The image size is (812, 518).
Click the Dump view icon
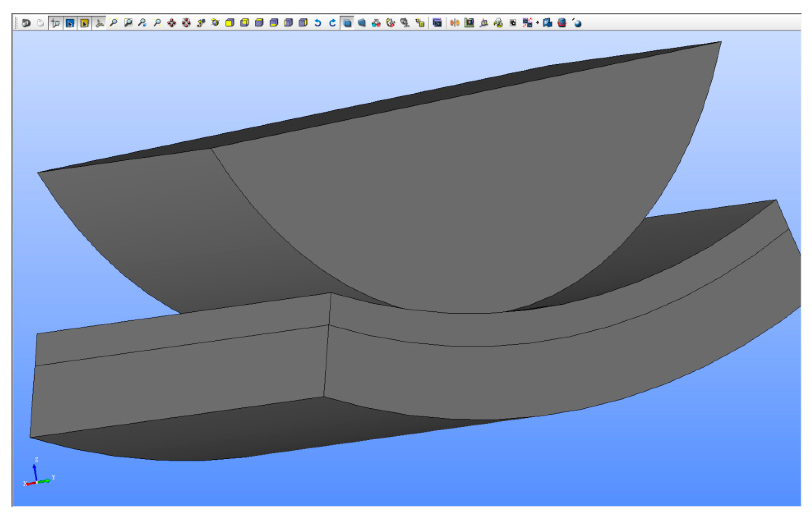click(x=26, y=23)
